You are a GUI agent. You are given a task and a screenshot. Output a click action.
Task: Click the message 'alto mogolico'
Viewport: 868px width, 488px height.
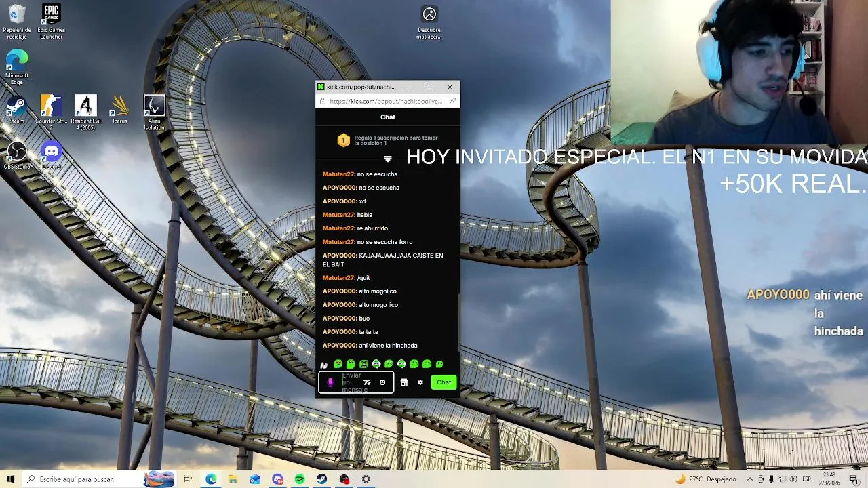pos(378,291)
